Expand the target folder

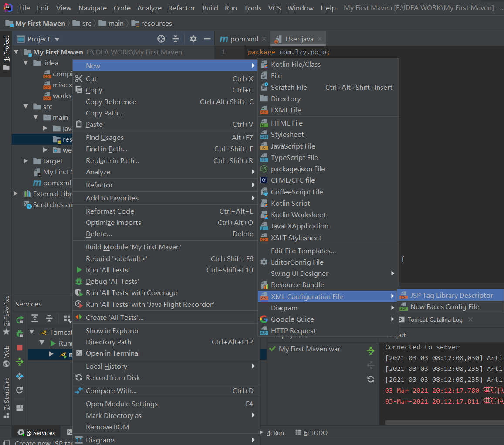pyautogui.click(x=26, y=161)
